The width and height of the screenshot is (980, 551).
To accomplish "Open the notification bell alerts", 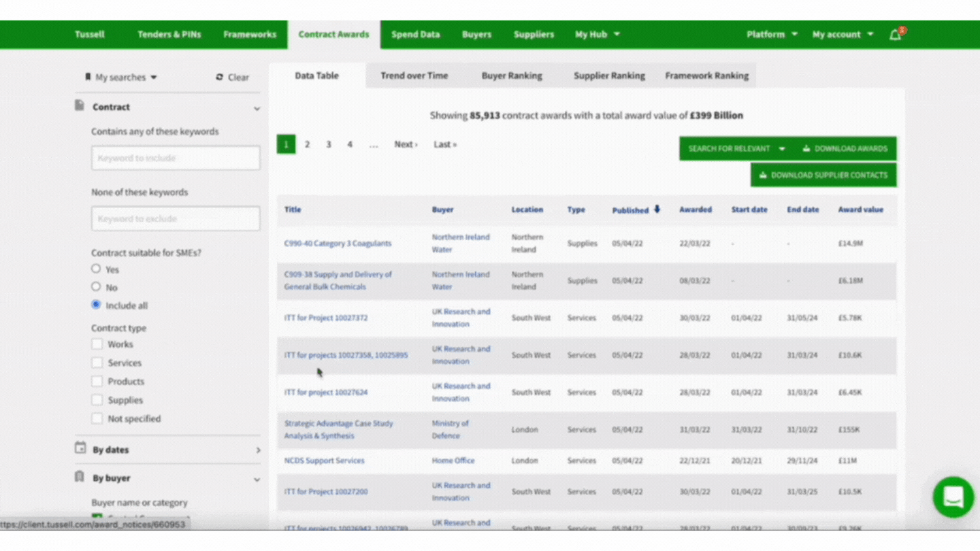I will 895,34.
